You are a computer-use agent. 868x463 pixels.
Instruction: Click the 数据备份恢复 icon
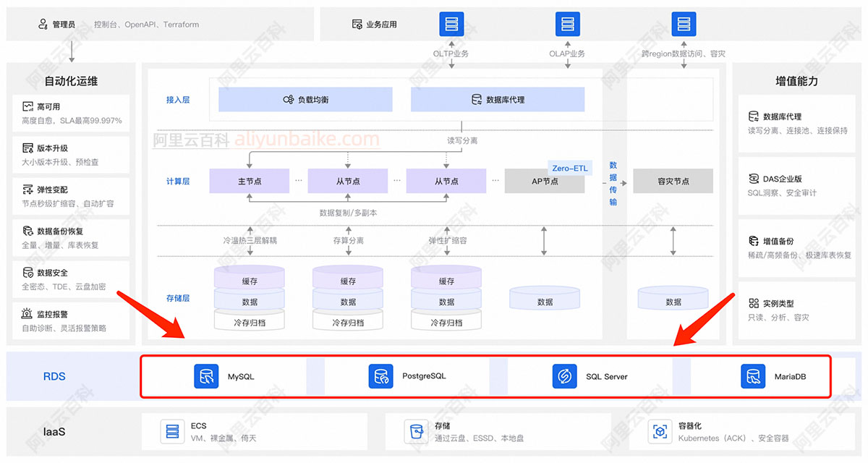pyautogui.click(x=28, y=231)
